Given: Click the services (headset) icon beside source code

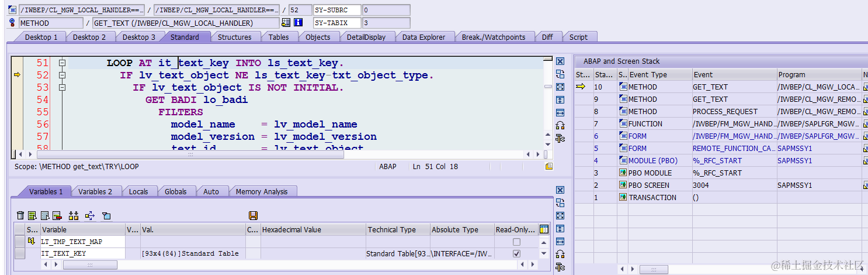Looking at the screenshot, I should coord(560,125).
